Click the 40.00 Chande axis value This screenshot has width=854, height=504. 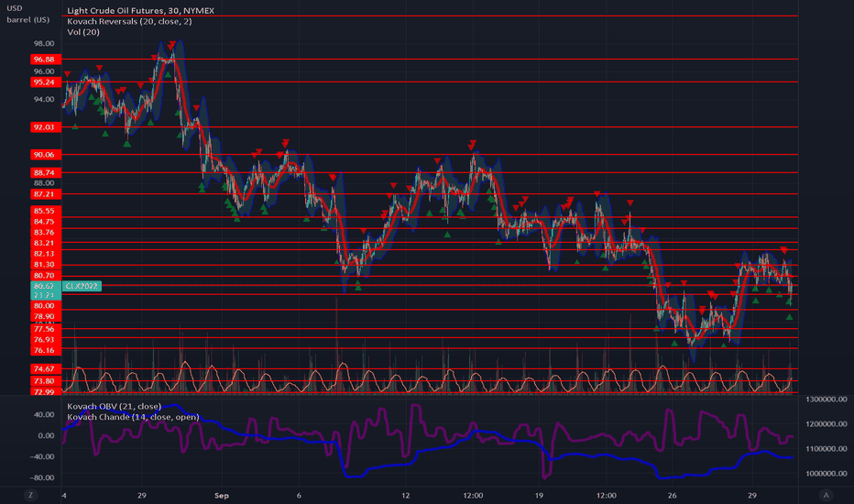tap(44, 414)
